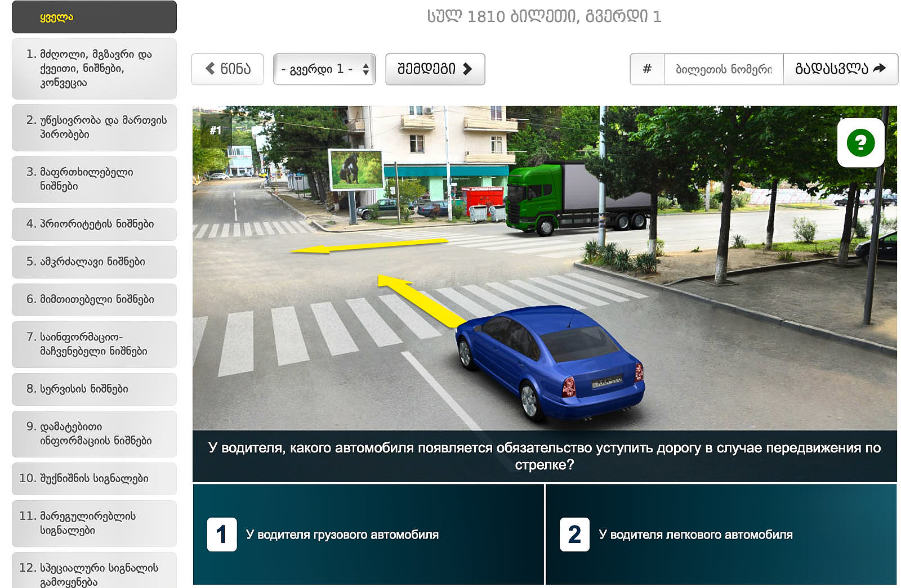
Task: Click the ticket number input field
Action: coord(723,69)
